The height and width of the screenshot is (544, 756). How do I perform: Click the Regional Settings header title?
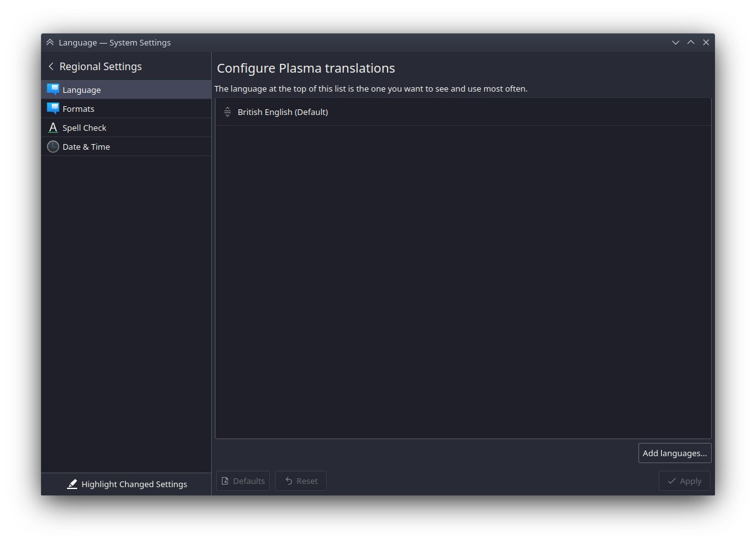(101, 66)
